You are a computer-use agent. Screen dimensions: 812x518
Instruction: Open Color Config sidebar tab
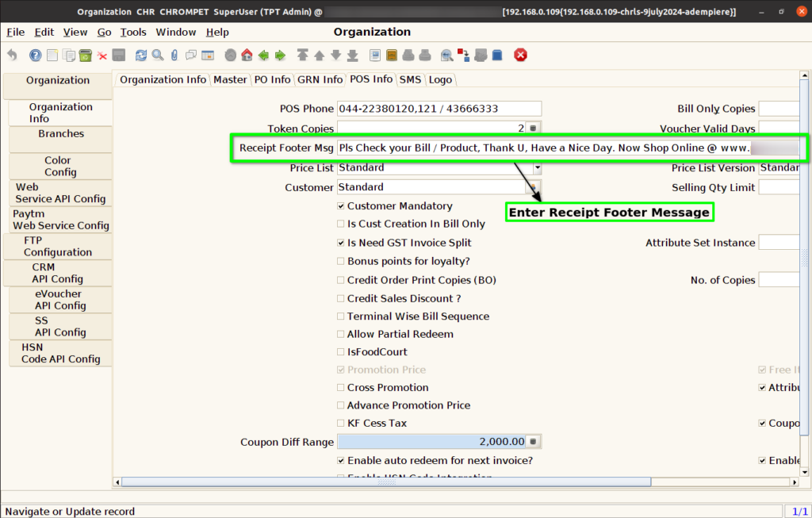[60, 167]
